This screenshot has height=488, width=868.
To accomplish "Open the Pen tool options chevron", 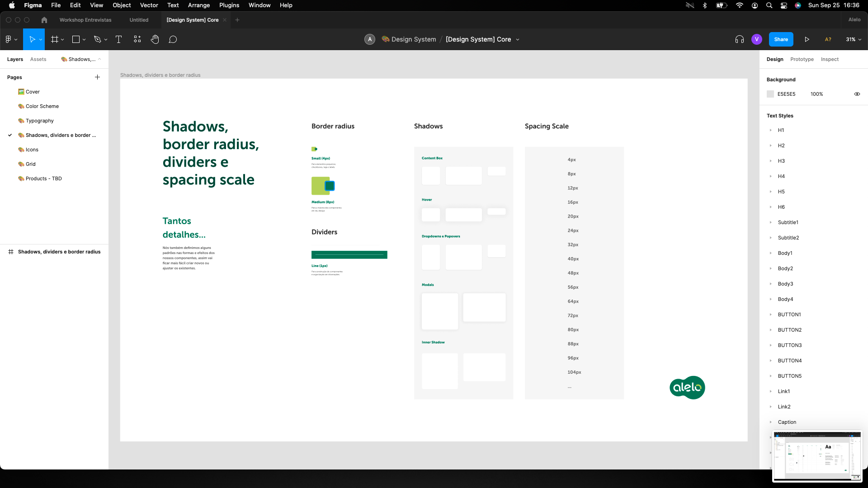I will coord(106,40).
